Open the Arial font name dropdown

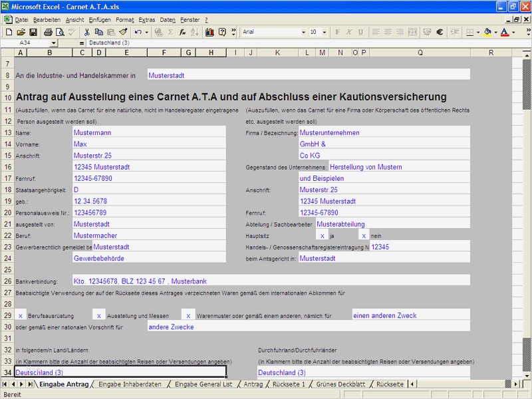303,31
